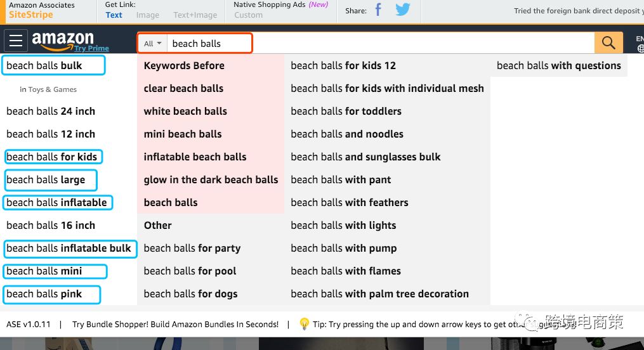Select beach balls for kids with individual mesh
This screenshot has width=644, height=350.
tap(387, 88)
